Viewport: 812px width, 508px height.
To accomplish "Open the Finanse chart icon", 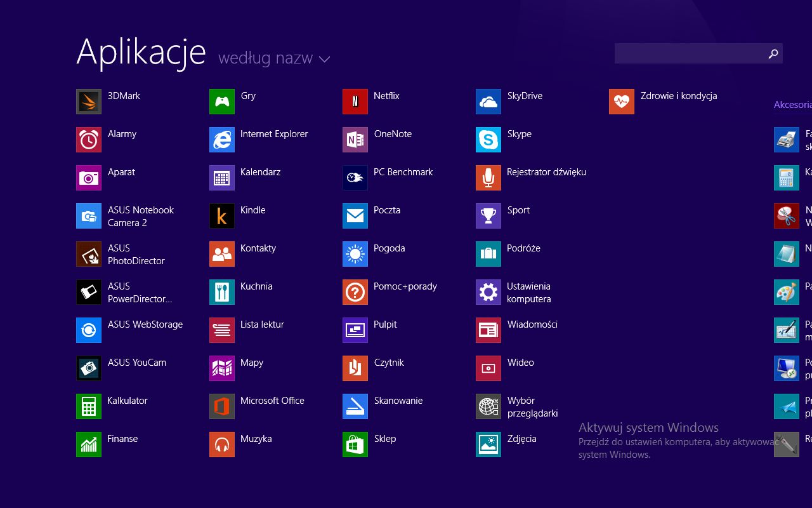I will click(x=89, y=444).
